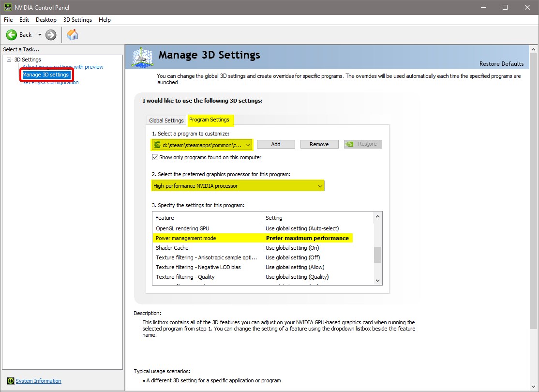Screen dimensions: 539x392
Task: Select Adjust image settings with preview
Action: pyautogui.click(x=63, y=67)
